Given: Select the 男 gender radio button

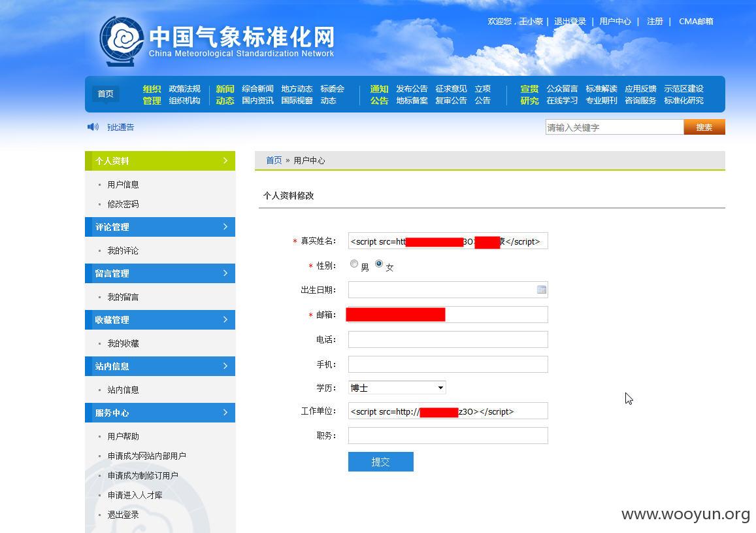Looking at the screenshot, I should (x=354, y=264).
